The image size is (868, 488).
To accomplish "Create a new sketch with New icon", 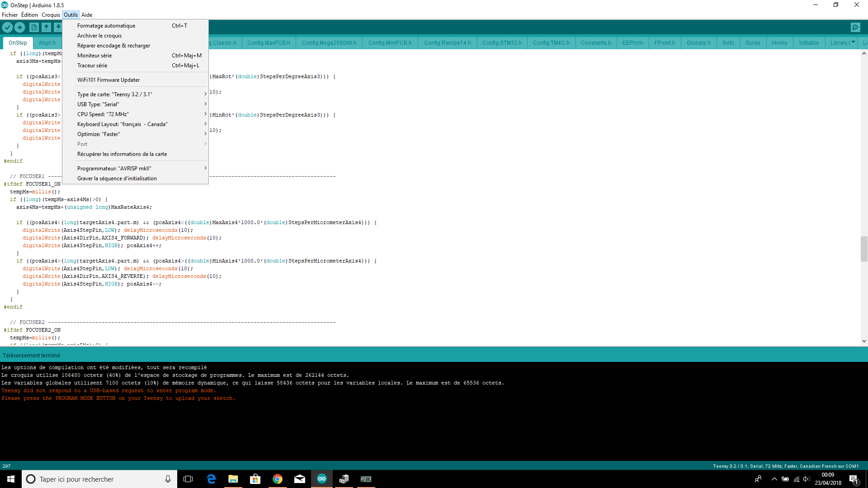I will tap(34, 28).
